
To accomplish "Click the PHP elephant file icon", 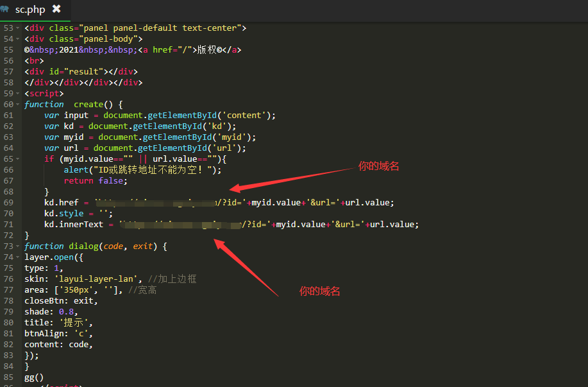I will [x=5, y=10].
